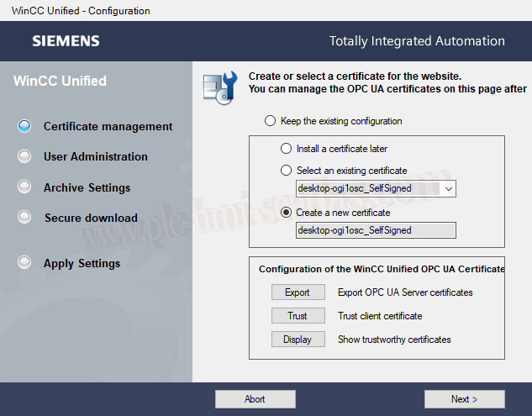The height and width of the screenshot is (416, 532).
Task: Click the Secure download step bullet icon
Action: pos(24,218)
